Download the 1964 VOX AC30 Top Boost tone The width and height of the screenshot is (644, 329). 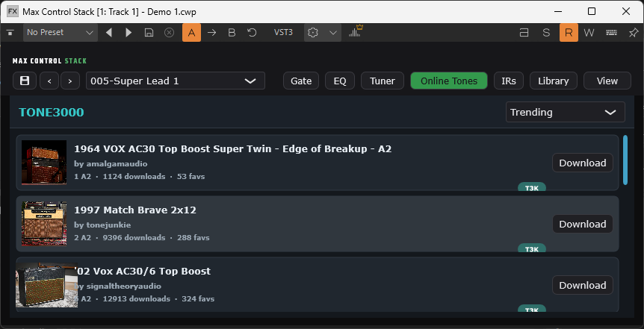click(583, 163)
